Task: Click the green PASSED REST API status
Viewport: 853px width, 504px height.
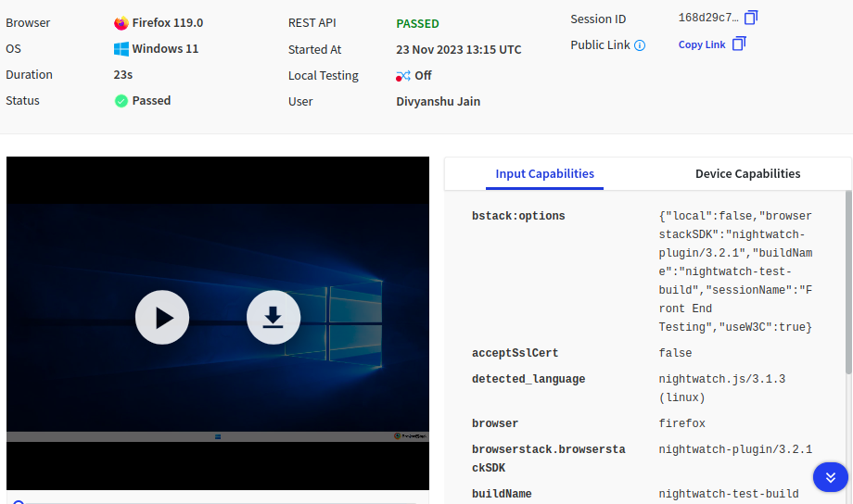Action: (x=417, y=23)
